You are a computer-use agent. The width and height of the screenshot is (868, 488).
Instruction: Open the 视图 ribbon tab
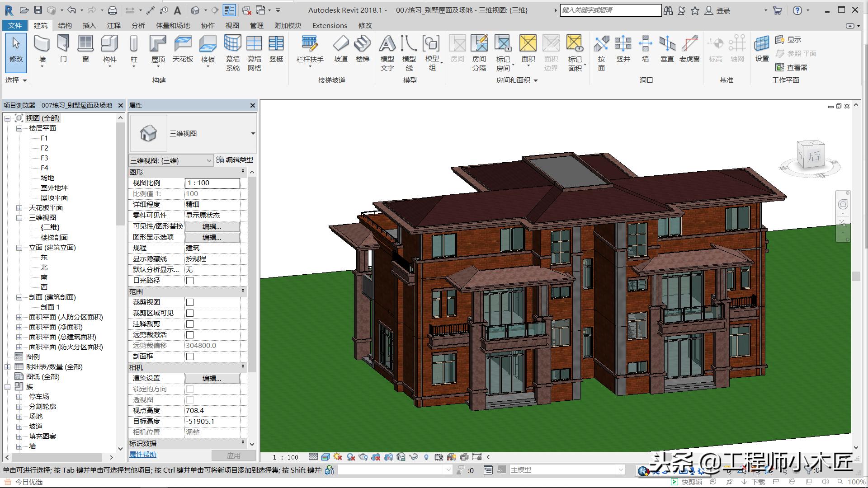click(232, 25)
